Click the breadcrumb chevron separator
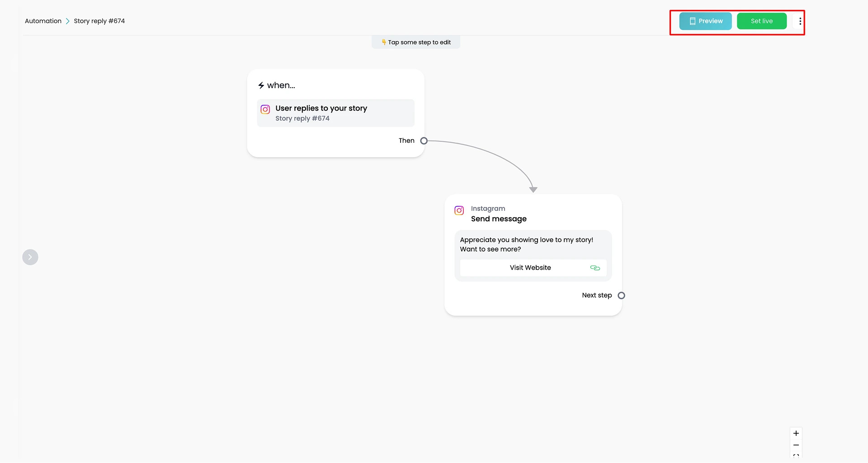 coord(68,21)
